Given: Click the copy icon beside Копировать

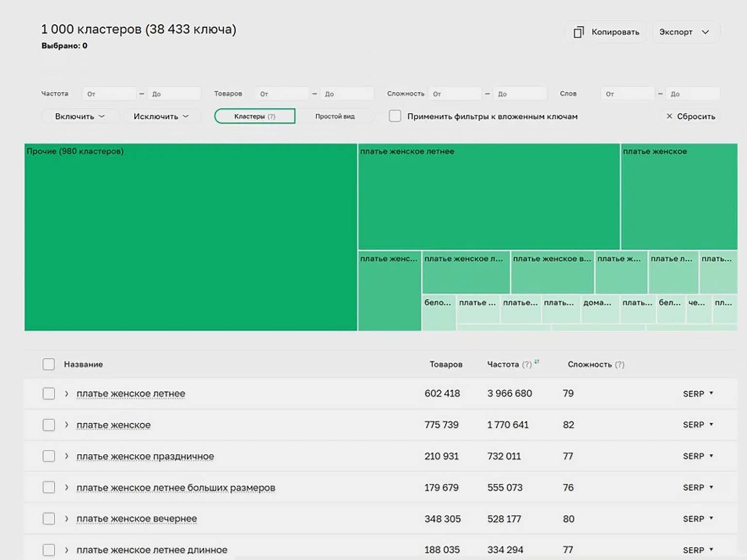Looking at the screenshot, I should coord(578,32).
